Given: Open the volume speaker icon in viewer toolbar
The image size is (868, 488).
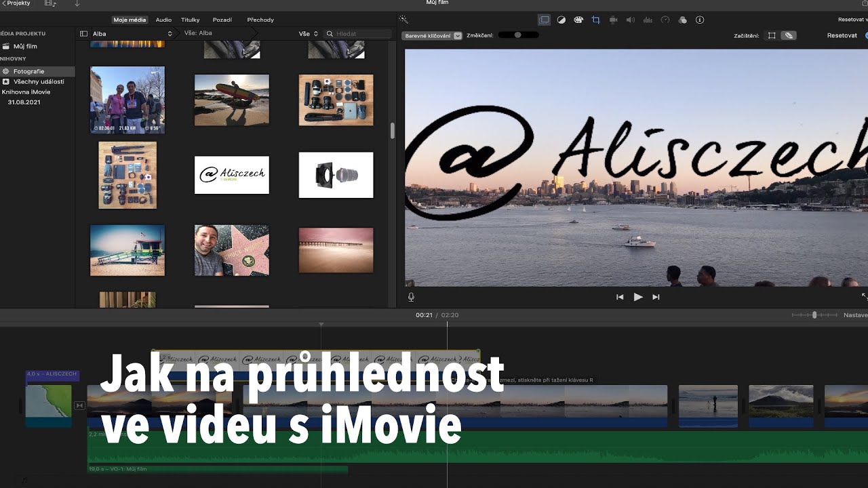Looking at the screenshot, I should pyautogui.click(x=630, y=20).
